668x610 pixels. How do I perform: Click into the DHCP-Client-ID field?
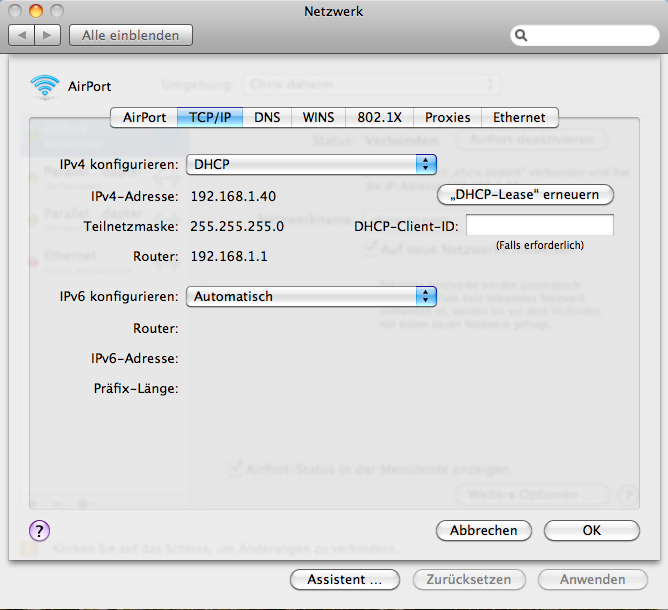tap(540, 225)
